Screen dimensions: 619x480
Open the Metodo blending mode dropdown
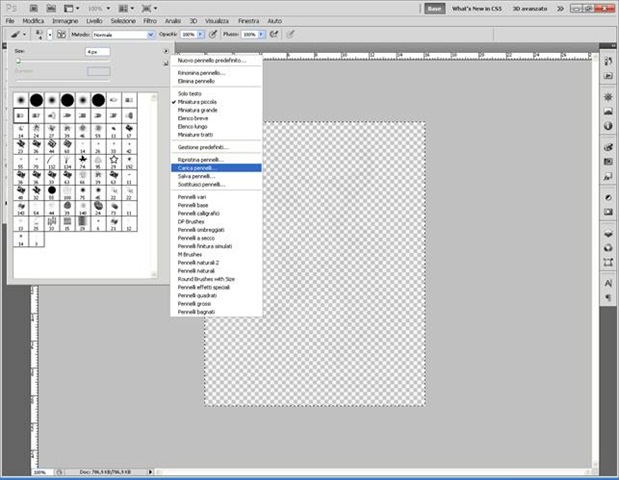(x=123, y=35)
